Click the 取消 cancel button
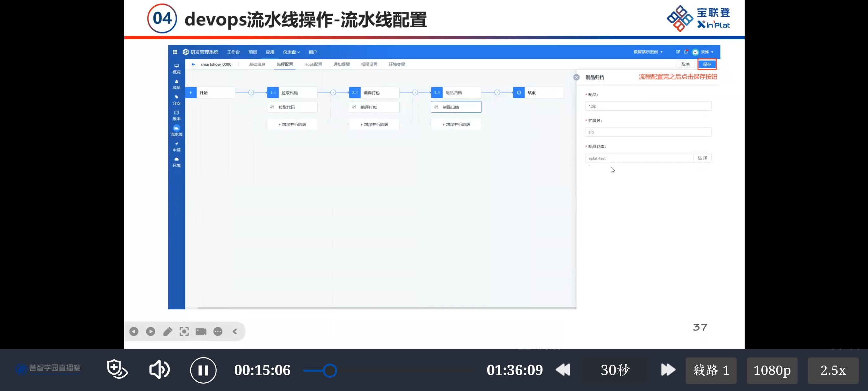The width and height of the screenshot is (868, 391). pos(685,64)
